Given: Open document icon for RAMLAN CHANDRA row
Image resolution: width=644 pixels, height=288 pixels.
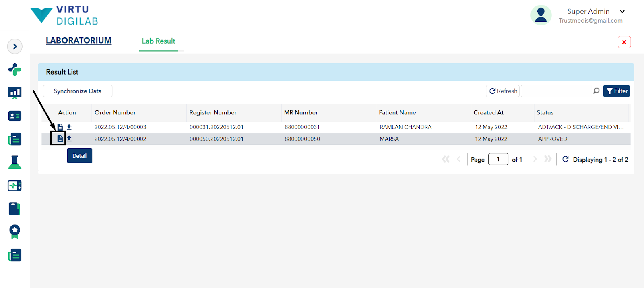Looking at the screenshot, I should click(60, 127).
